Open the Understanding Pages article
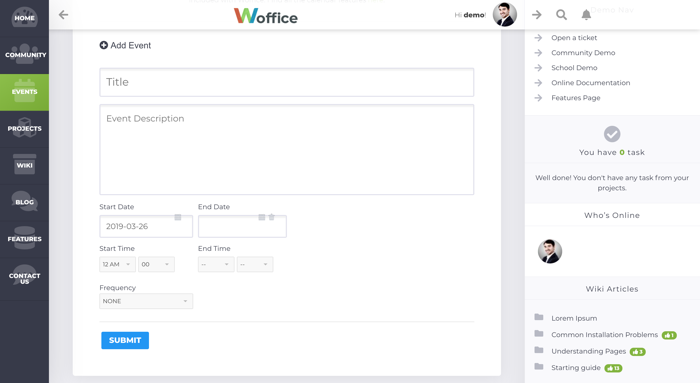 pyautogui.click(x=588, y=351)
